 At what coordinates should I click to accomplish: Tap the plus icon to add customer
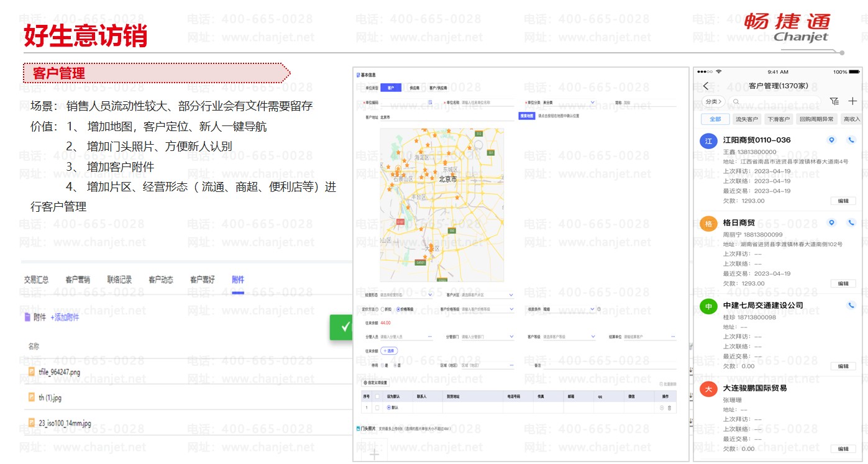coord(852,101)
